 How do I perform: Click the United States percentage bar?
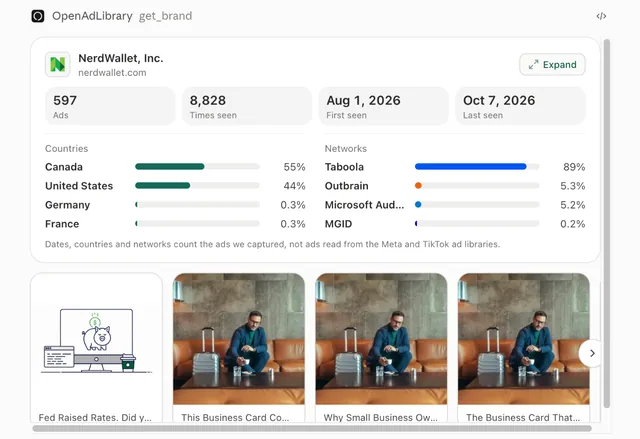pos(197,186)
